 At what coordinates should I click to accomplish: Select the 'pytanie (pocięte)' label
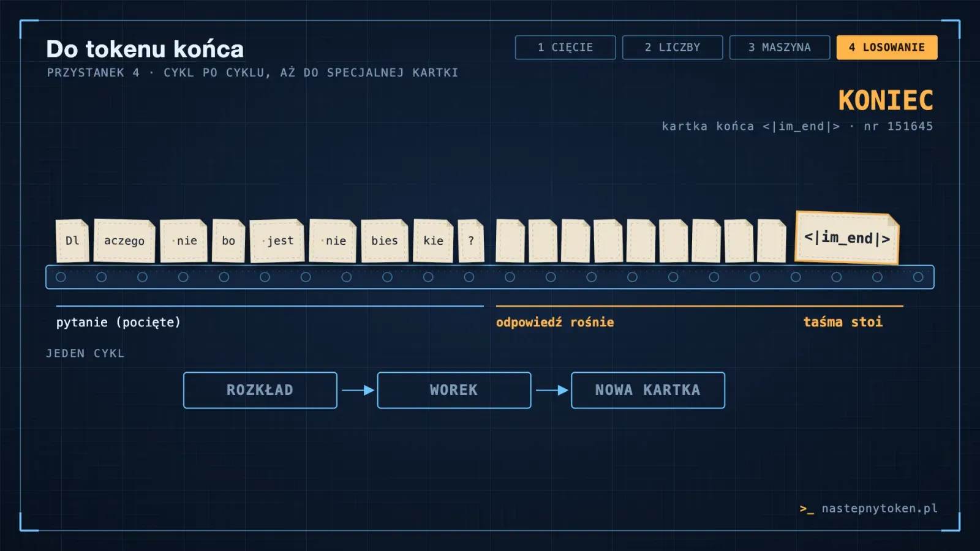tap(118, 322)
